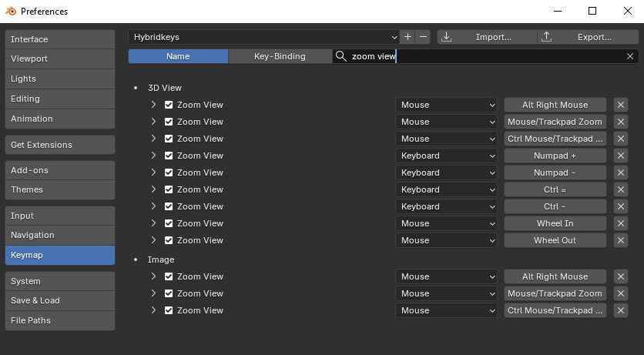
Task: Filter keymap by Key-Binding
Action: point(280,56)
